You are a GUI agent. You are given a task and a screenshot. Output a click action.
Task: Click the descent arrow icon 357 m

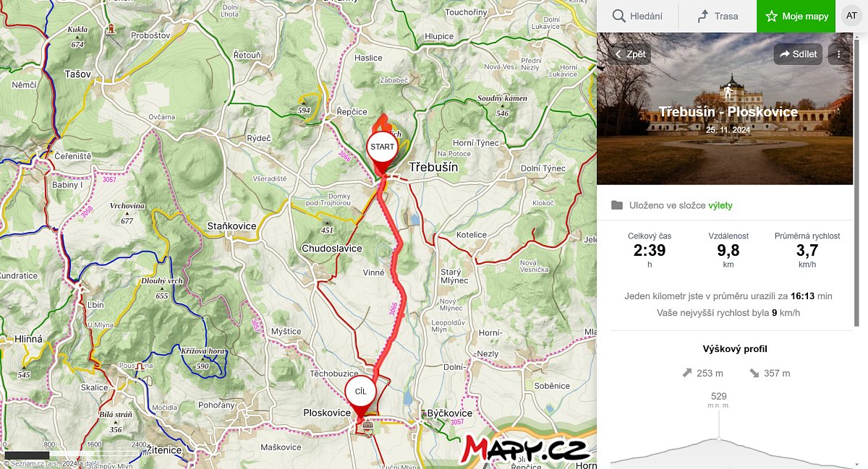pyautogui.click(x=754, y=373)
